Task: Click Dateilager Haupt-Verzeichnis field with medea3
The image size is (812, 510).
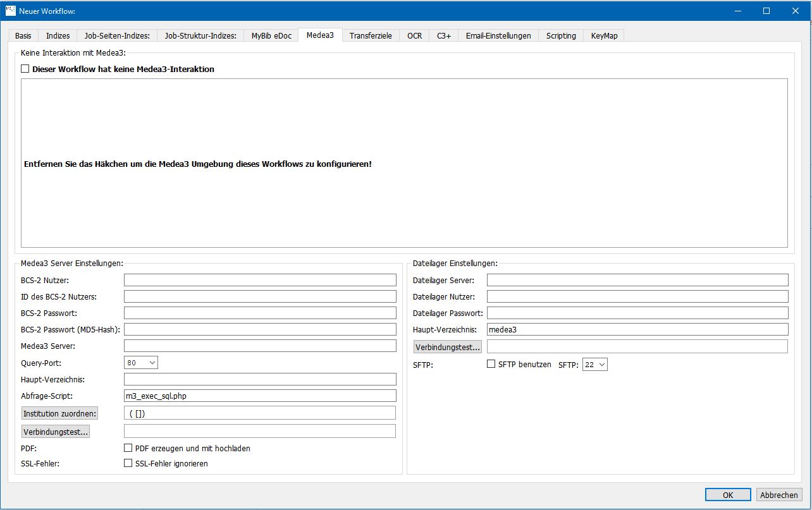Action: [637, 329]
